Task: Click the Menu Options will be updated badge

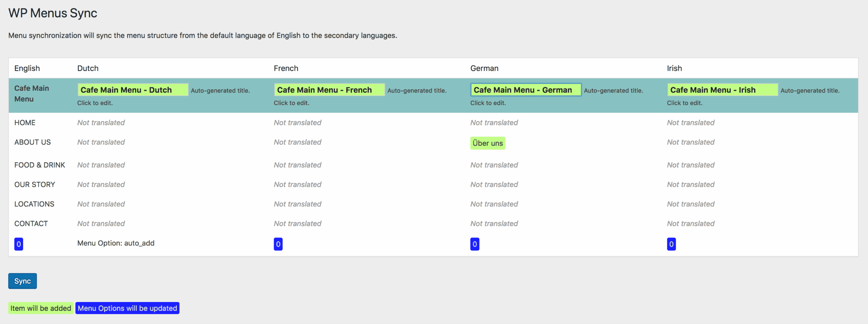Action: click(x=127, y=308)
